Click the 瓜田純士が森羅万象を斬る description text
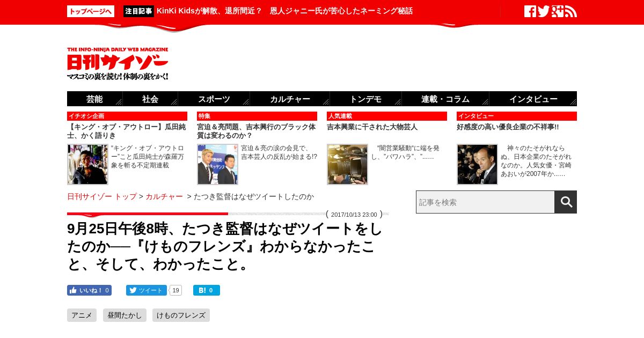The image size is (644, 338). (x=148, y=157)
